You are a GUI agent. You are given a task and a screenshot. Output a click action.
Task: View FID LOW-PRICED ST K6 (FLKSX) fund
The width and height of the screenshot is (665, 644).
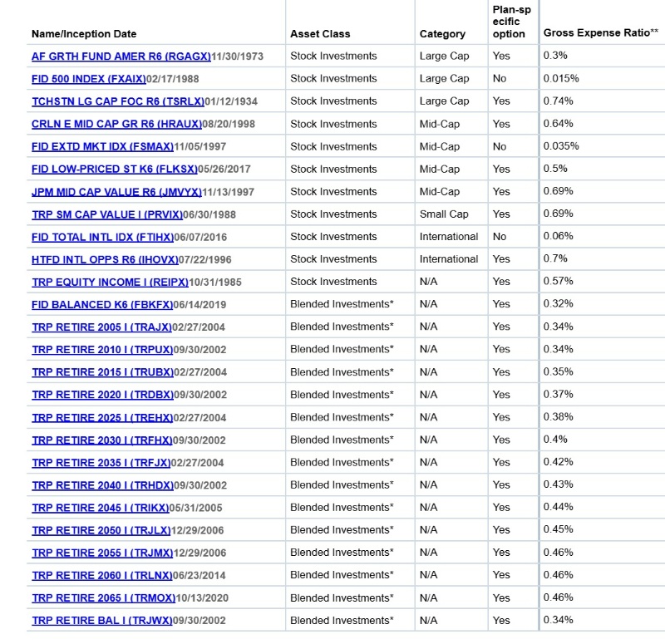point(115,169)
